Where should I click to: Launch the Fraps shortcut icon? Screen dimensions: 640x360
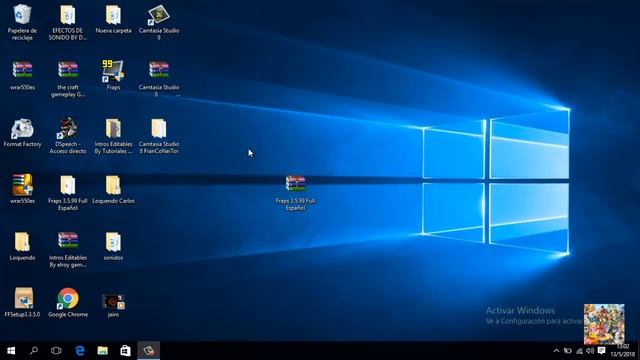tap(113, 76)
